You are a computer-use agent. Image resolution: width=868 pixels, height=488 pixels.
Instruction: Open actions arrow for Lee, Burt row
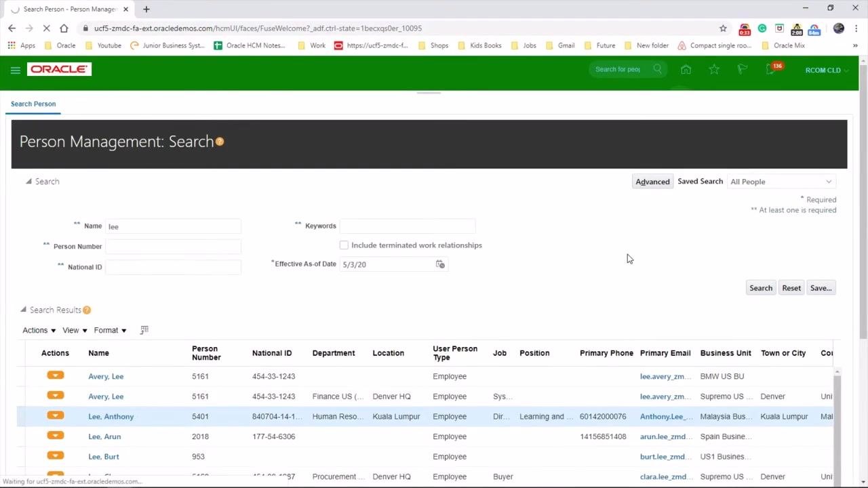(x=56, y=455)
